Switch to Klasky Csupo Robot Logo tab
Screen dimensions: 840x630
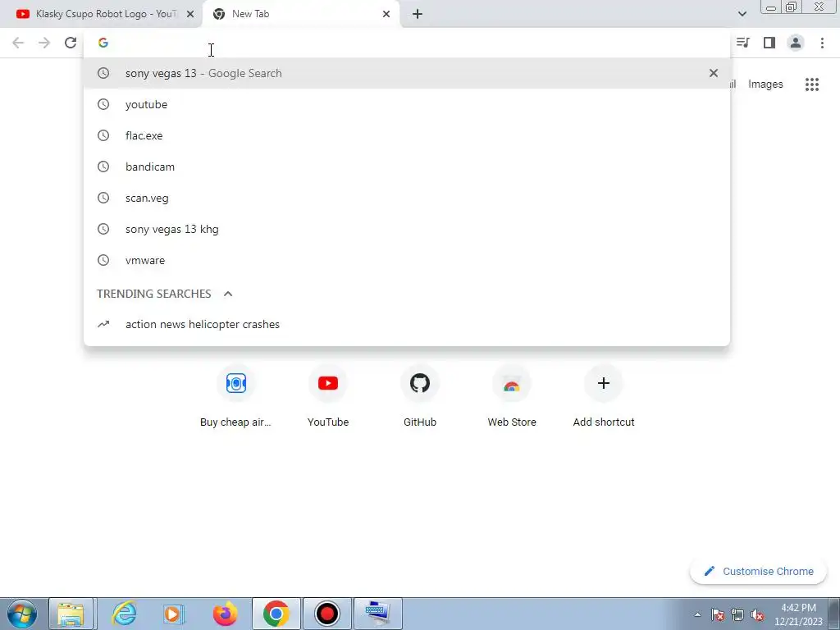point(101,14)
